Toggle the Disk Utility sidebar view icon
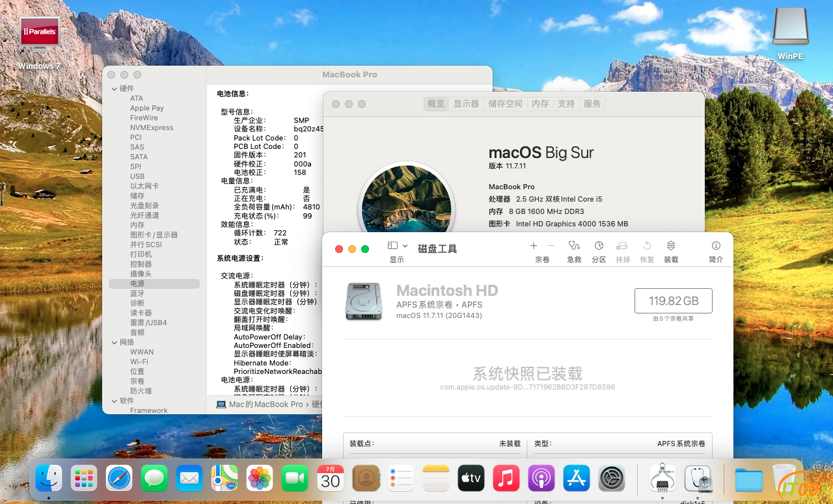Screen dimensions: 833x504 [x=392, y=246]
